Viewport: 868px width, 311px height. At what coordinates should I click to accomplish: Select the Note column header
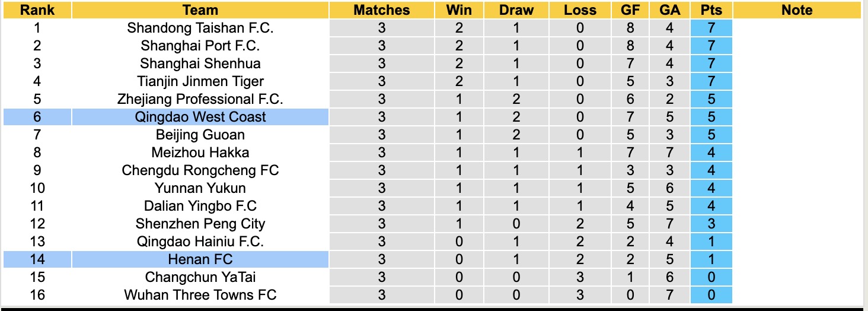tap(797, 10)
